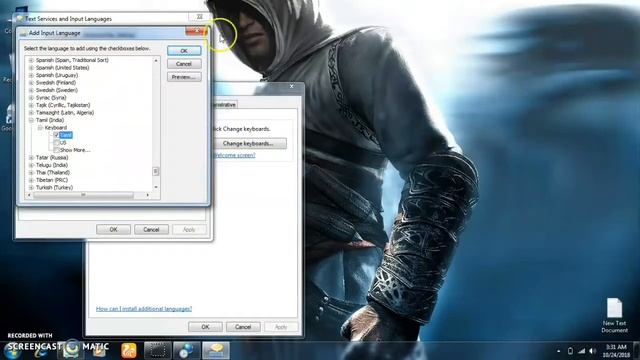
Task: Expand the Spanish (United States) entry
Action: 31,68
